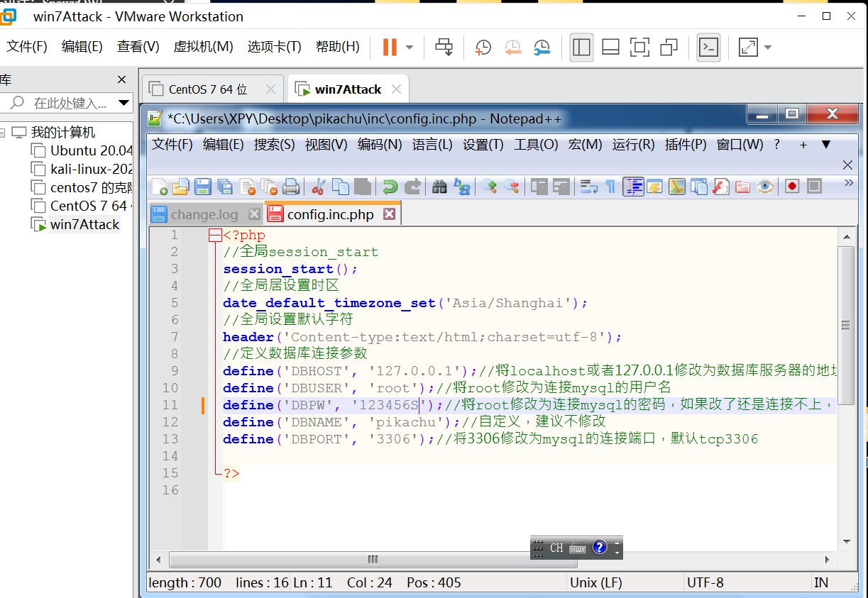Viewport: 868px width, 598px height.
Task: Open VMware 虚拟机(M) menu
Action: (x=203, y=47)
